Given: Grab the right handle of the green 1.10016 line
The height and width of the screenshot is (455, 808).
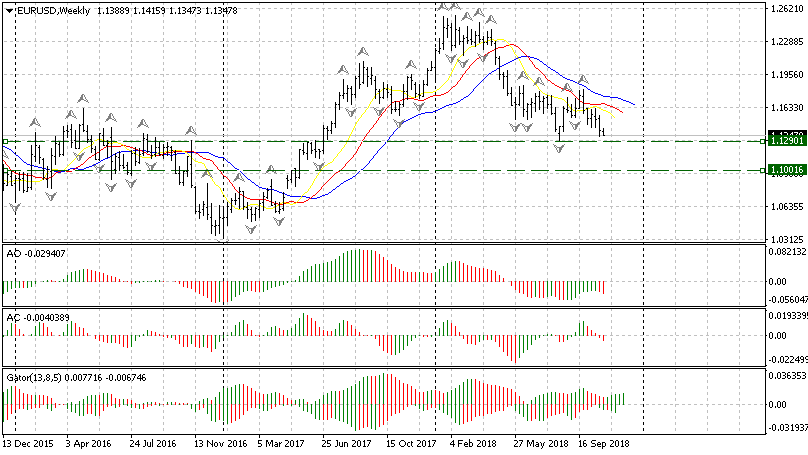Looking at the screenshot, I should coord(763,171).
